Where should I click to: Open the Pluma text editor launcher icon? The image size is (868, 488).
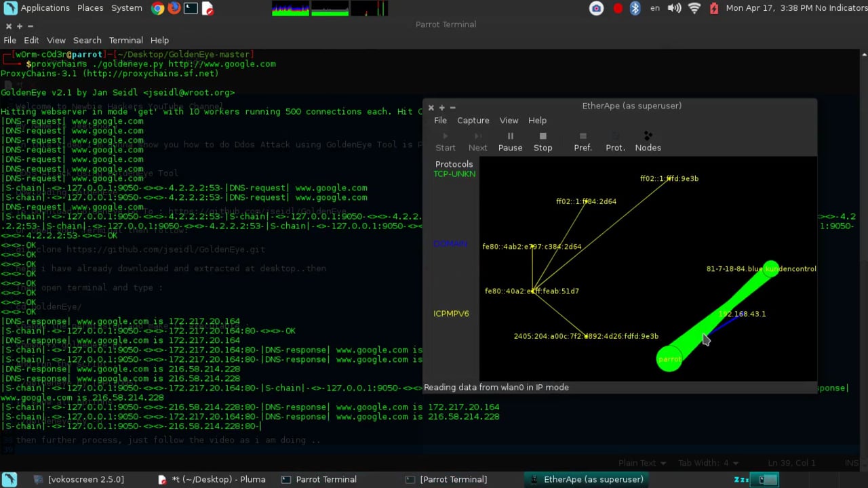(208, 8)
